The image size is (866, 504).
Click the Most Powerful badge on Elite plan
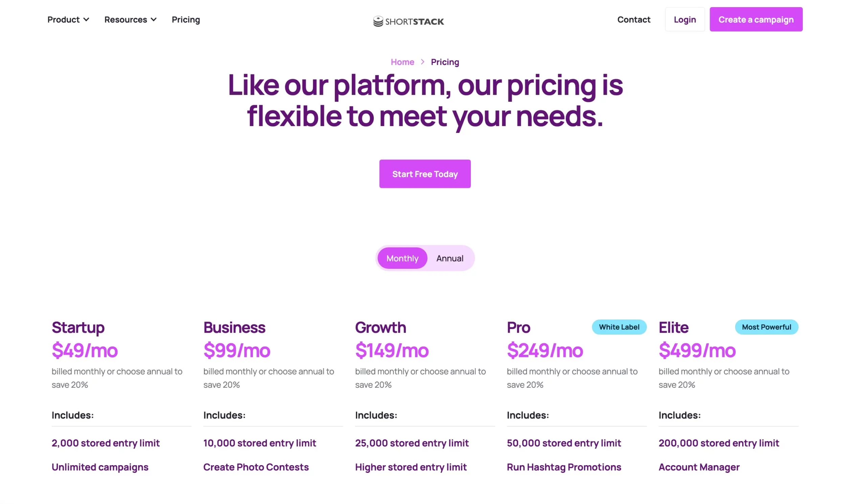pos(766,327)
